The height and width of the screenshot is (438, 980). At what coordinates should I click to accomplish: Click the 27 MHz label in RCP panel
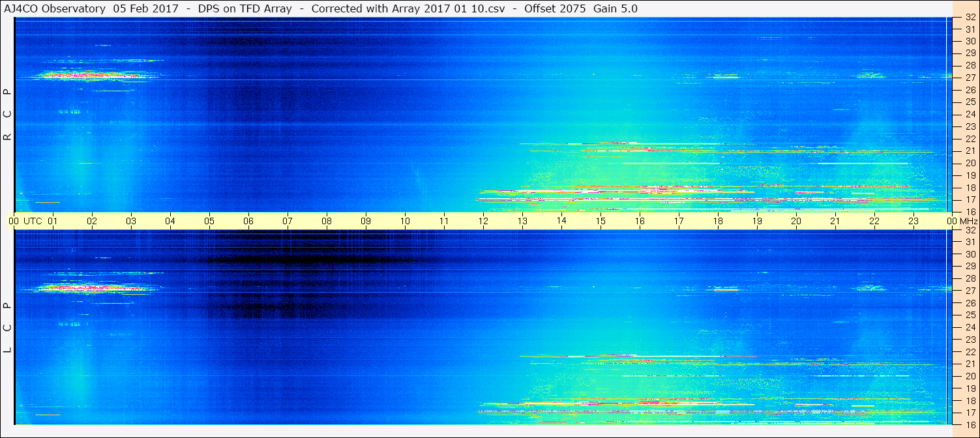pos(970,78)
